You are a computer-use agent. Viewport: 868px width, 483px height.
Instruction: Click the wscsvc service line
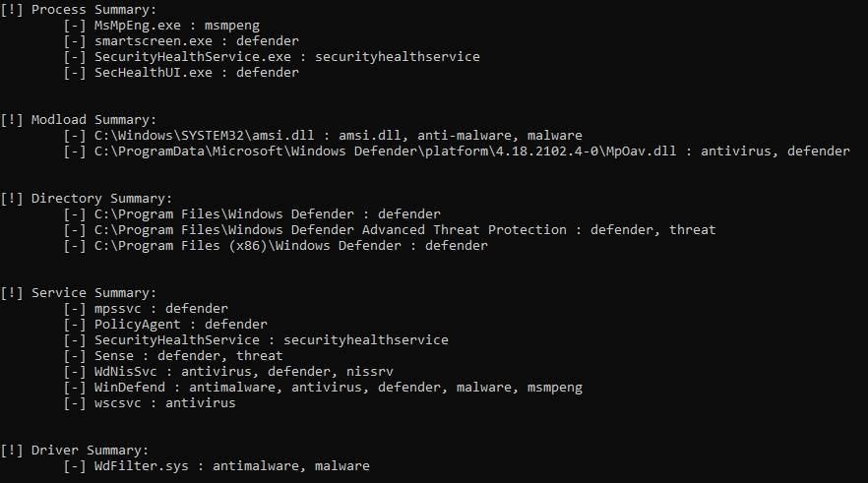pos(165,403)
